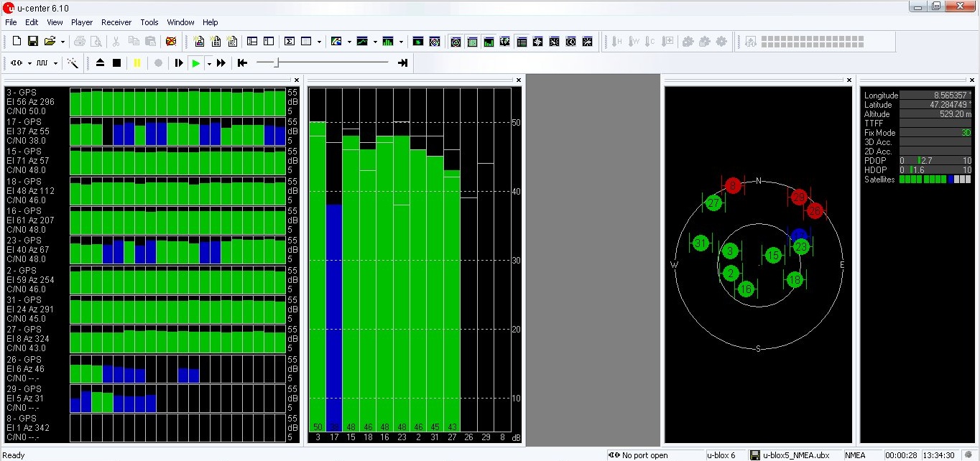Toggle the sky view docking window icon
980x461 pixels.
[456, 42]
